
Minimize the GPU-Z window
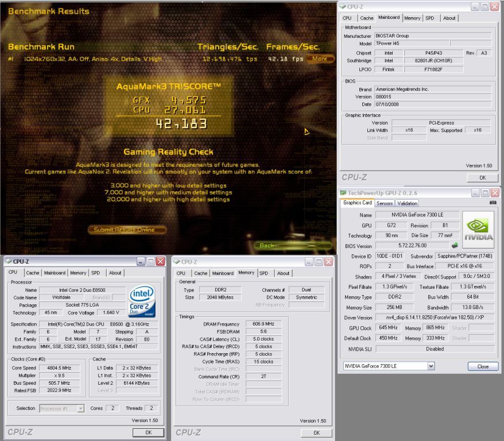pos(475,193)
